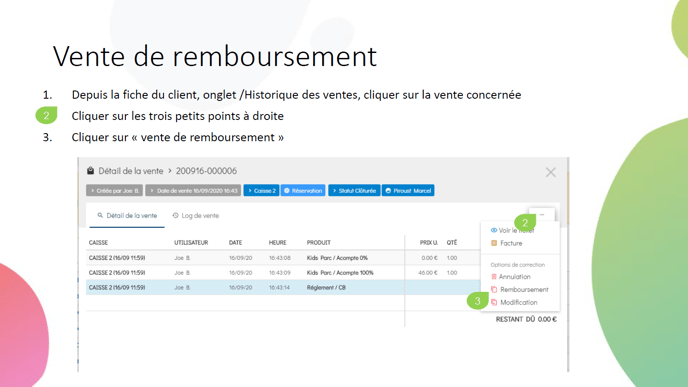Click the RESTANT DÛ 0.00 € total
Screen dimensions: 688x387
pos(526,319)
